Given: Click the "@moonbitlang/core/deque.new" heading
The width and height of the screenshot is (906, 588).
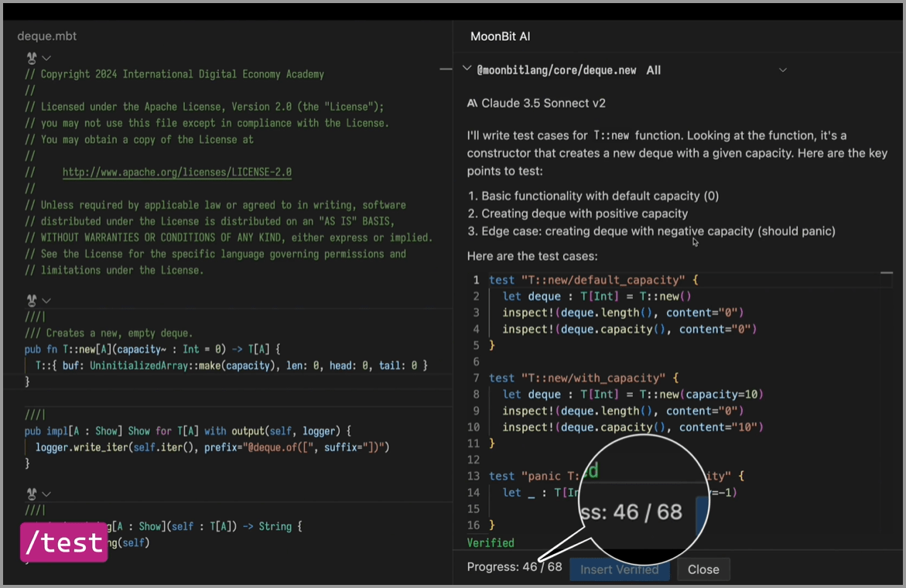Looking at the screenshot, I should pyautogui.click(x=556, y=70).
